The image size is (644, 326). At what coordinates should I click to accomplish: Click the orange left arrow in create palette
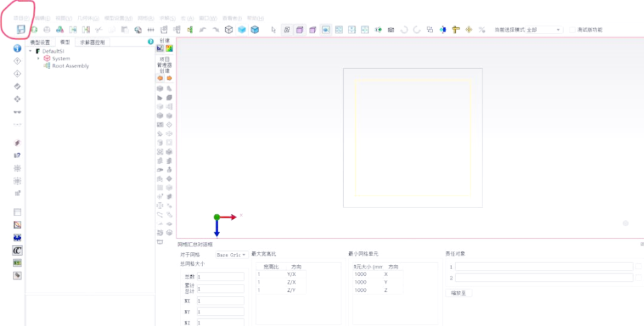click(x=160, y=78)
